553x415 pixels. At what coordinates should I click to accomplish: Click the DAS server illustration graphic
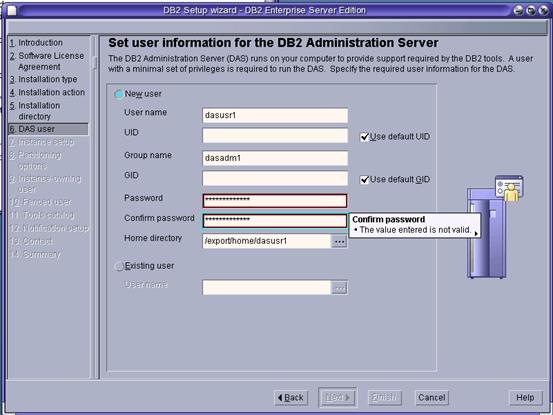coord(495,227)
